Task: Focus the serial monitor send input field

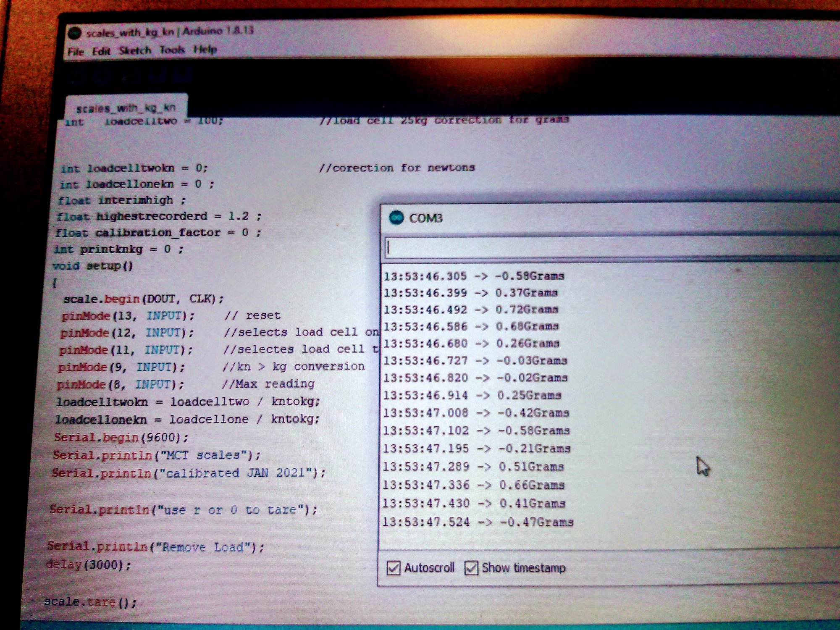Action: [x=588, y=248]
